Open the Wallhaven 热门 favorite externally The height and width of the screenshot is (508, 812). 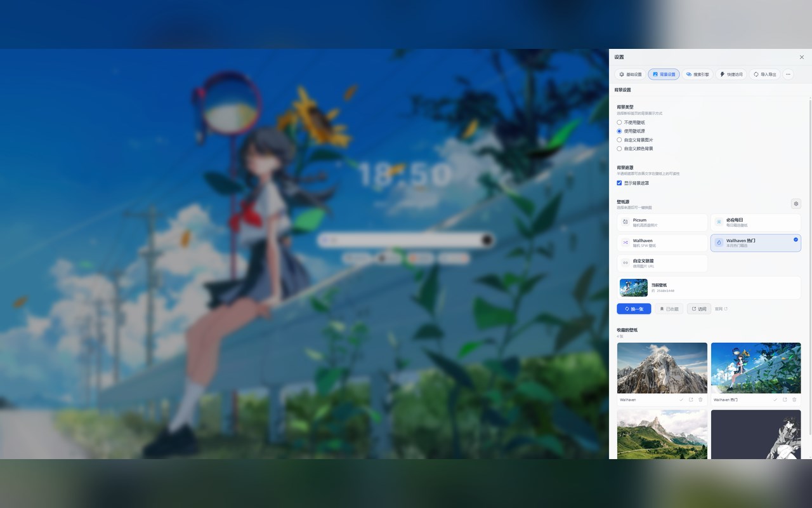click(x=785, y=399)
